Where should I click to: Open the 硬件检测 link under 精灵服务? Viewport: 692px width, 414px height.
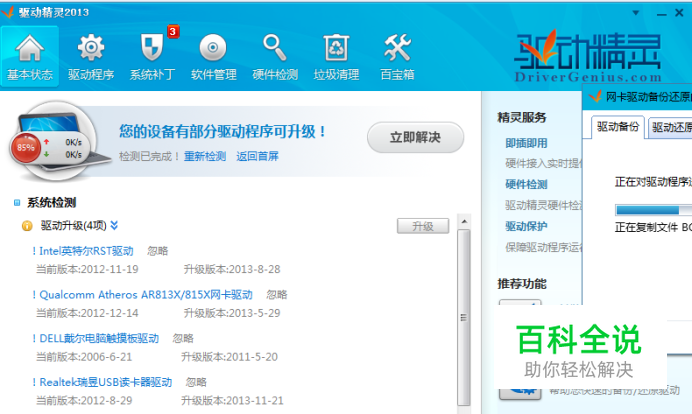tap(526, 184)
